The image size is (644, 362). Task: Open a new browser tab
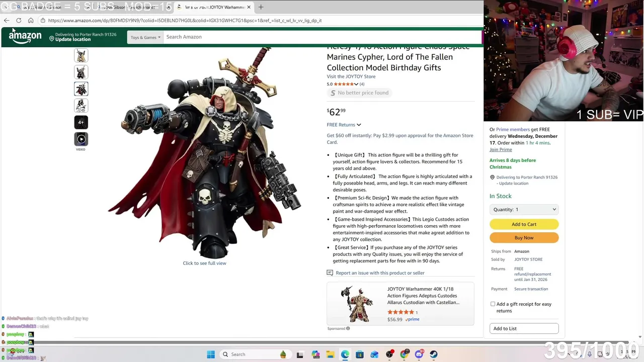(261, 7)
